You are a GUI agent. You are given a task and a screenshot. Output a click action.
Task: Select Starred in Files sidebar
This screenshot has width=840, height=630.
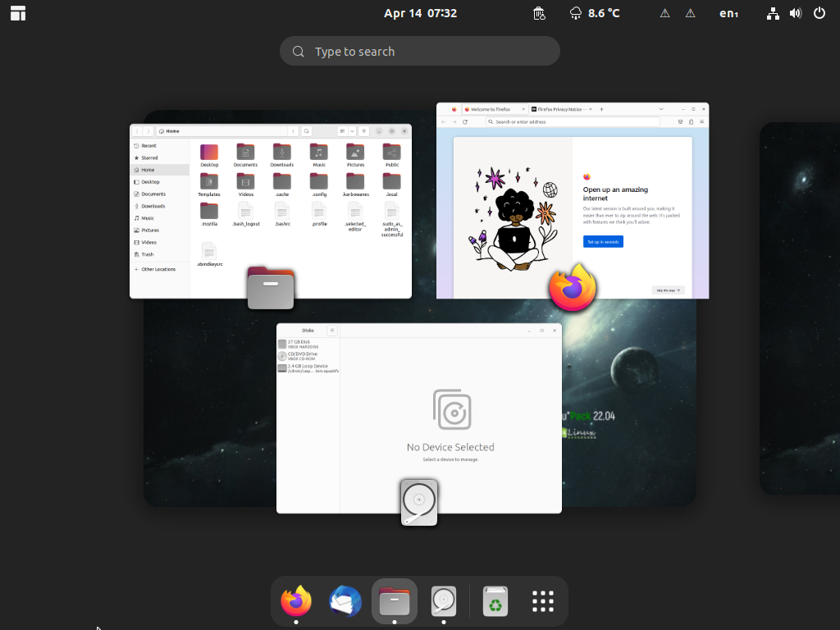[x=160, y=158]
